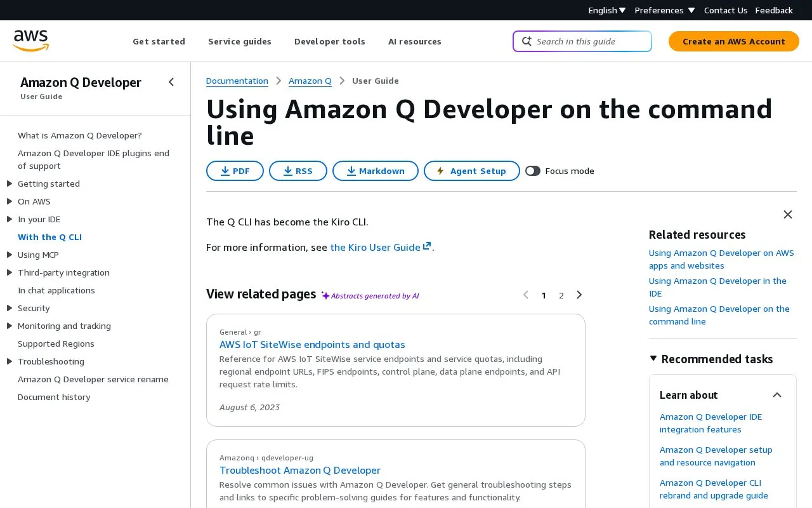
Task: Open the AI resources menu
Action: coord(415,41)
